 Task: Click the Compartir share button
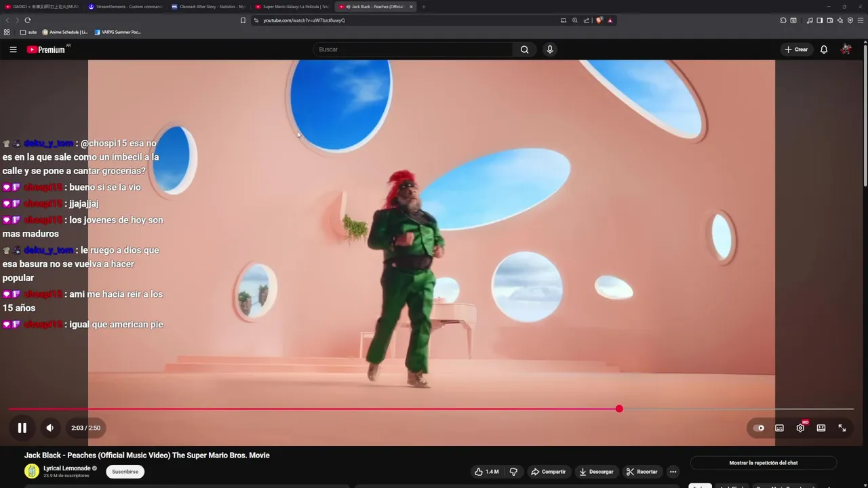[548, 472]
